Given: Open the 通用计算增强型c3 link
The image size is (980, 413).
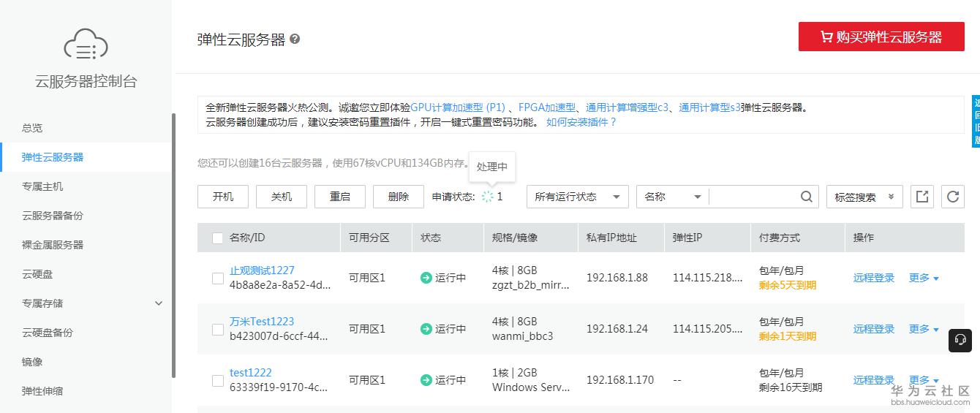Looking at the screenshot, I should 627,107.
